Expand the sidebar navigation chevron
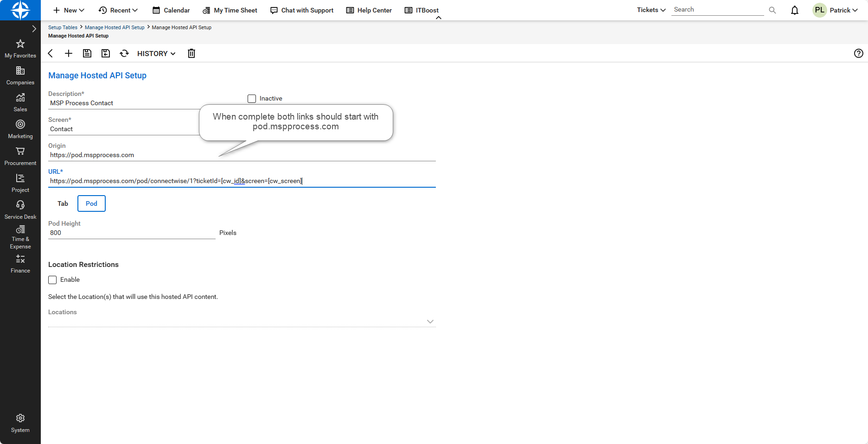The width and height of the screenshot is (868, 444). (34, 29)
